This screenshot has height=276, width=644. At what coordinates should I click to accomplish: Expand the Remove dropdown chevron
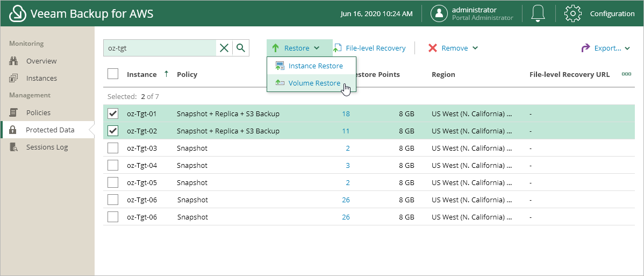(x=475, y=48)
